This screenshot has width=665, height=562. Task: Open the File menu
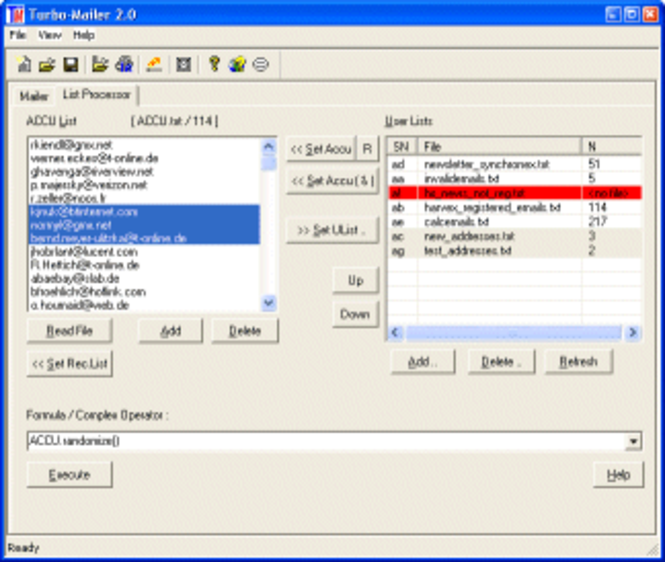click(x=18, y=35)
